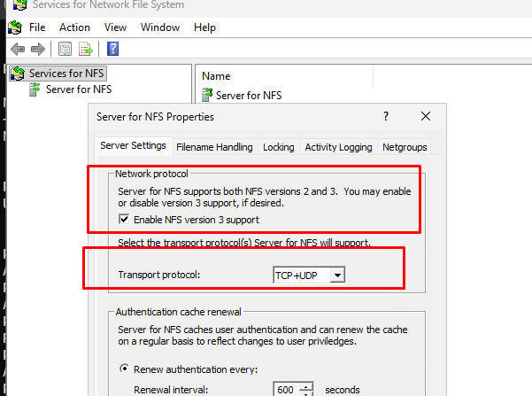Viewport: 532px width, 396px height.
Task: Select the Renew authentication every radio button
Action: tap(123, 369)
